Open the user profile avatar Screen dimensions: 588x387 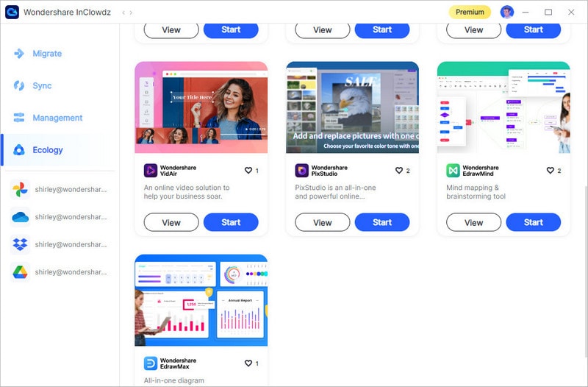507,12
